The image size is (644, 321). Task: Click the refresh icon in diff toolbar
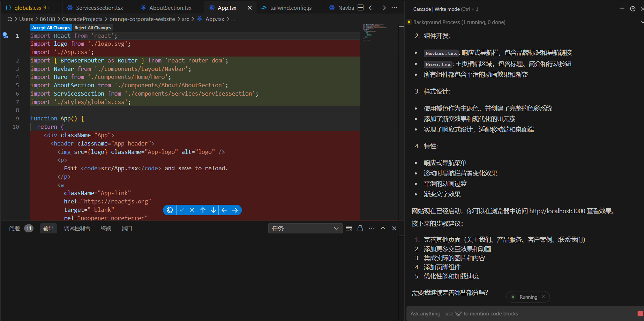click(x=170, y=210)
